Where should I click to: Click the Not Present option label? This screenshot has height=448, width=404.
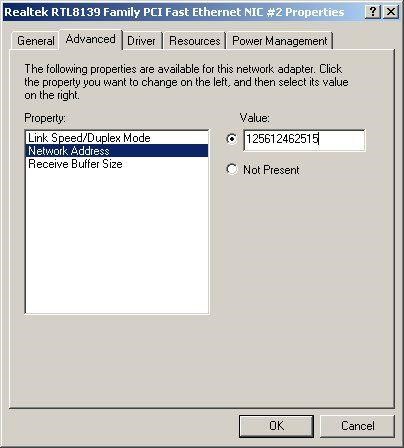(x=271, y=170)
